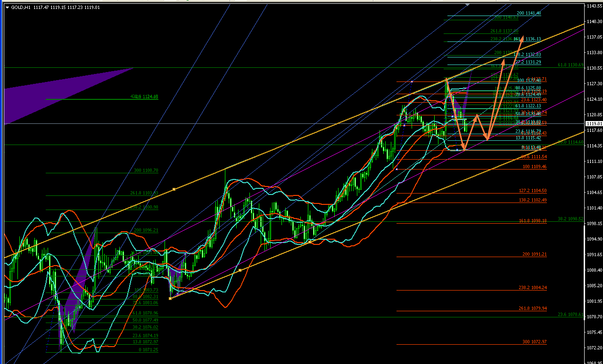Click the Fibonacci label 238.2 1100.98
The image size is (603, 364).
[144, 207]
